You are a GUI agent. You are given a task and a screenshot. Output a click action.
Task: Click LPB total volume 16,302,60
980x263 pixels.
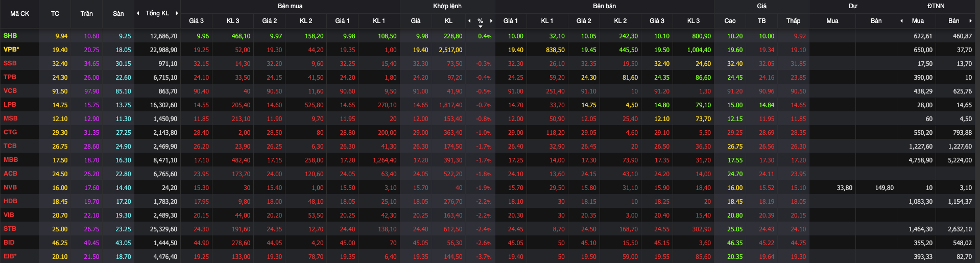click(164, 105)
